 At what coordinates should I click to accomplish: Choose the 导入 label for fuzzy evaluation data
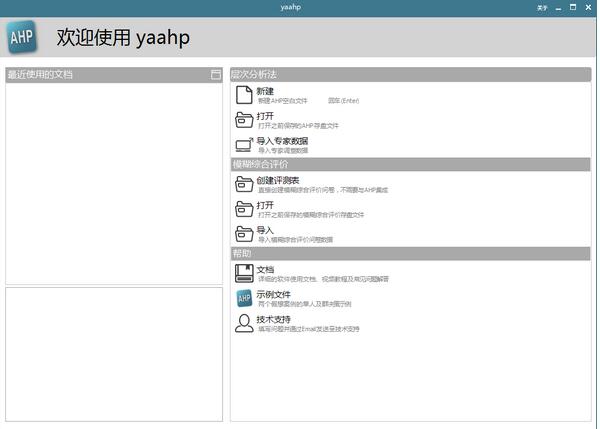(265, 230)
